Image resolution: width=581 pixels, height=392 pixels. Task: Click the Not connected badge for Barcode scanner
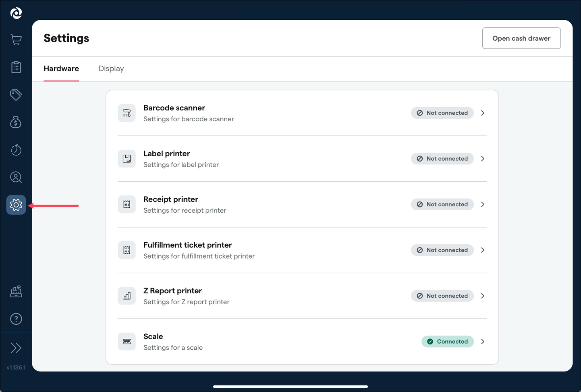tap(442, 113)
